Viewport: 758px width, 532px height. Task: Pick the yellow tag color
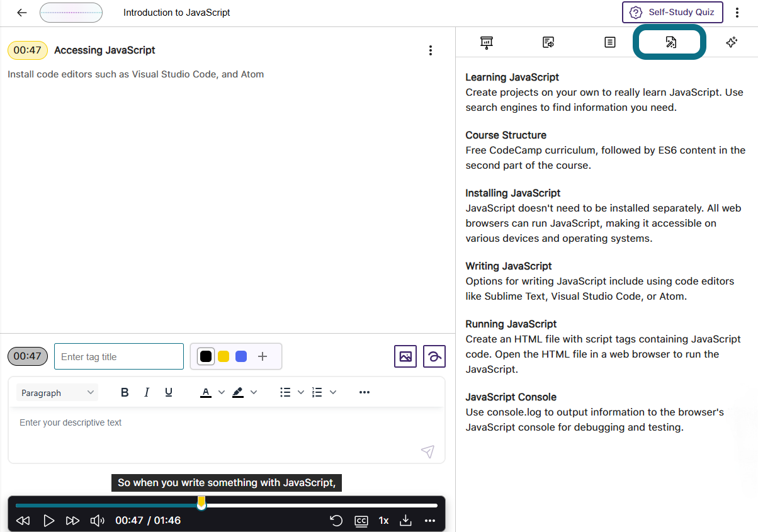click(x=223, y=356)
